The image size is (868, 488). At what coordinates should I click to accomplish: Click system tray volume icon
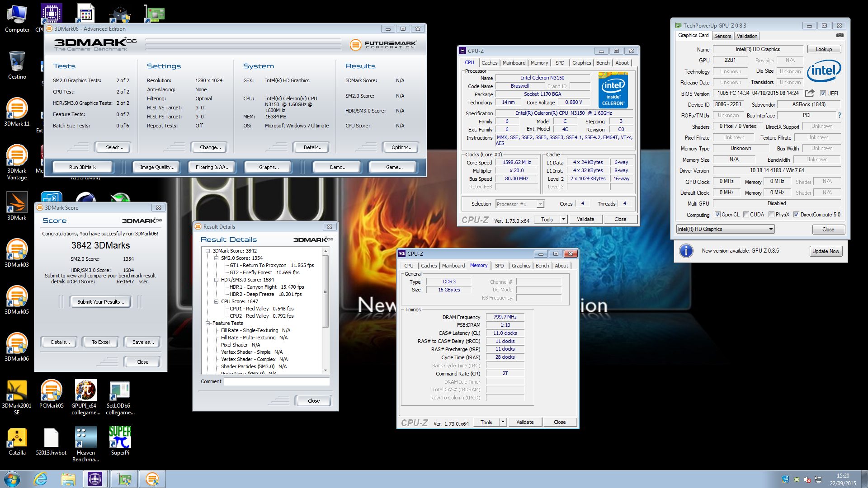coord(807,479)
